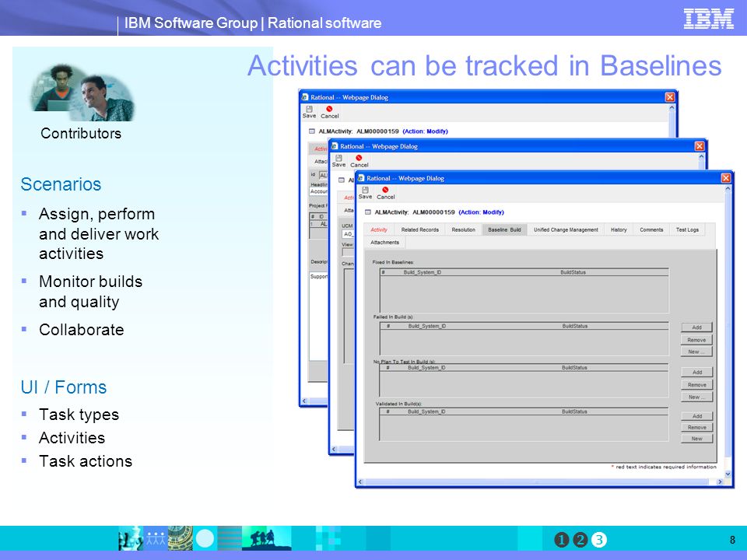Switch to the Attachments tab in front dialog

pyautogui.click(x=385, y=243)
